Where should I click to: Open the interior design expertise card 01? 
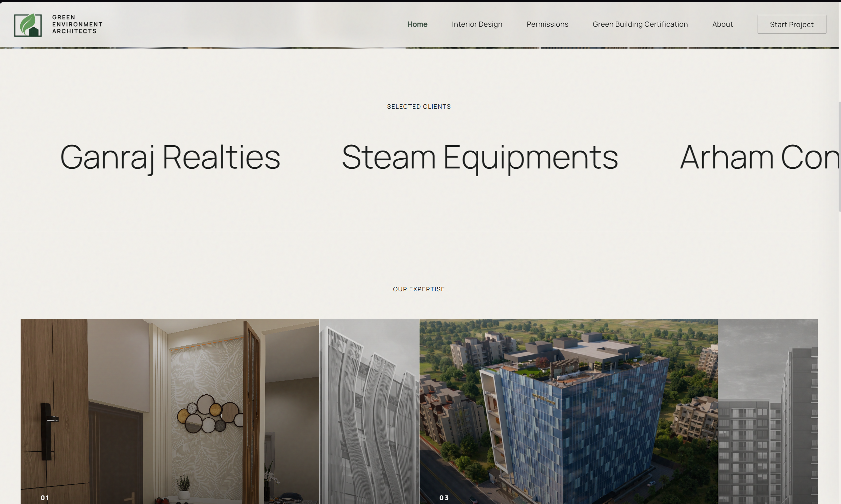click(170, 411)
